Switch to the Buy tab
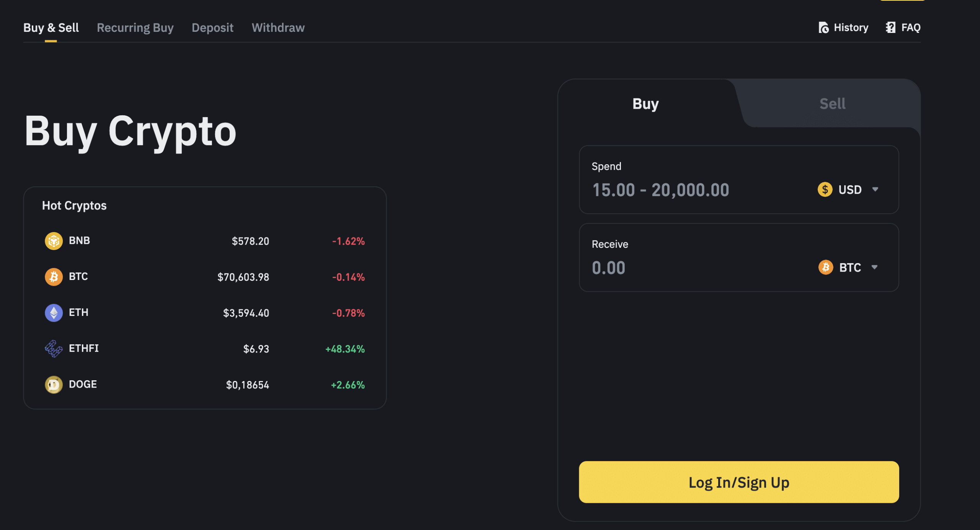 [645, 103]
